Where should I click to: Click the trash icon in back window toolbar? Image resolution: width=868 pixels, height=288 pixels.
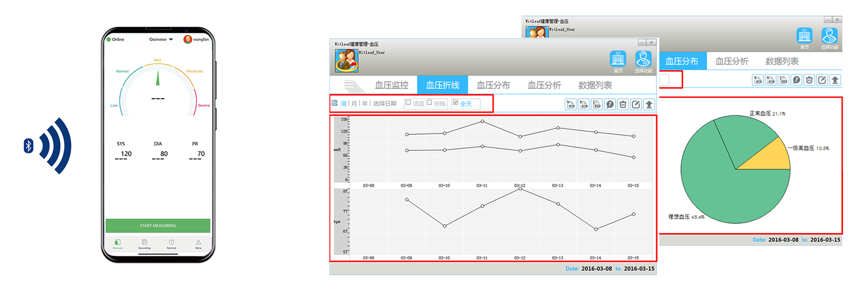[x=809, y=80]
